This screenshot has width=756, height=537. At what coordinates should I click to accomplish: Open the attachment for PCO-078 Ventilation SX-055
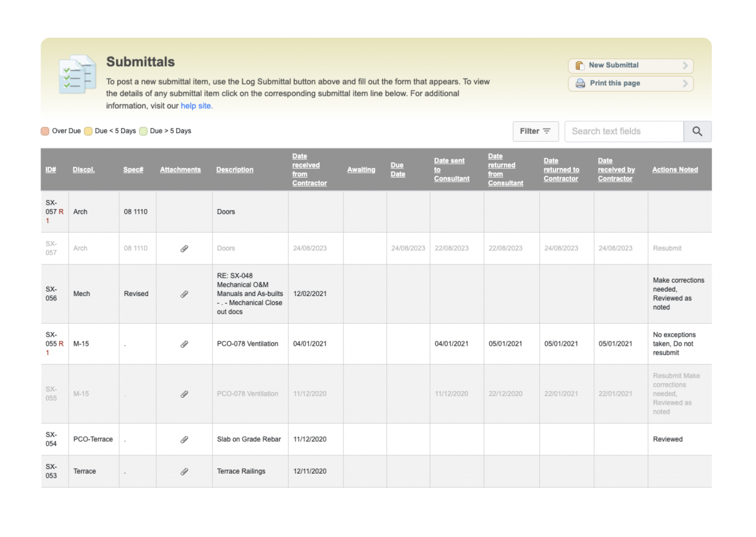(184, 394)
